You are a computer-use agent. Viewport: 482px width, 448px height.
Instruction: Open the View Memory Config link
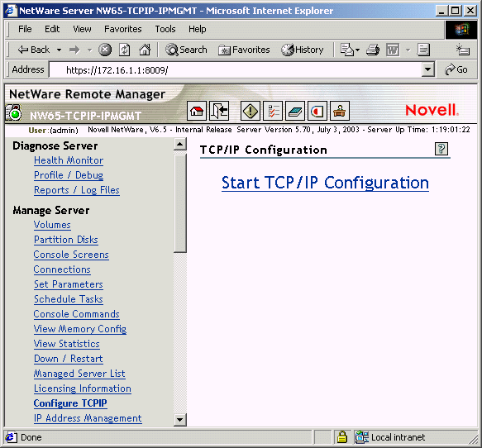click(80, 329)
